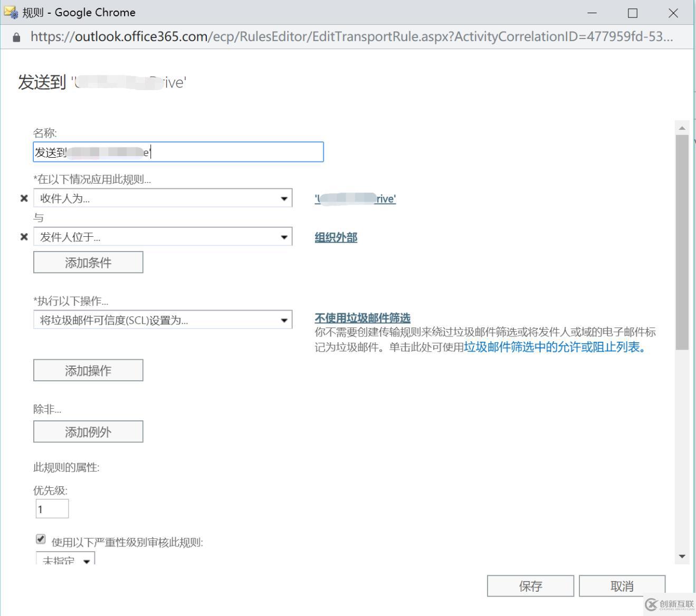This screenshot has height=616, width=696.
Task: Save the rule with '保存' button
Action: pyautogui.click(x=530, y=586)
